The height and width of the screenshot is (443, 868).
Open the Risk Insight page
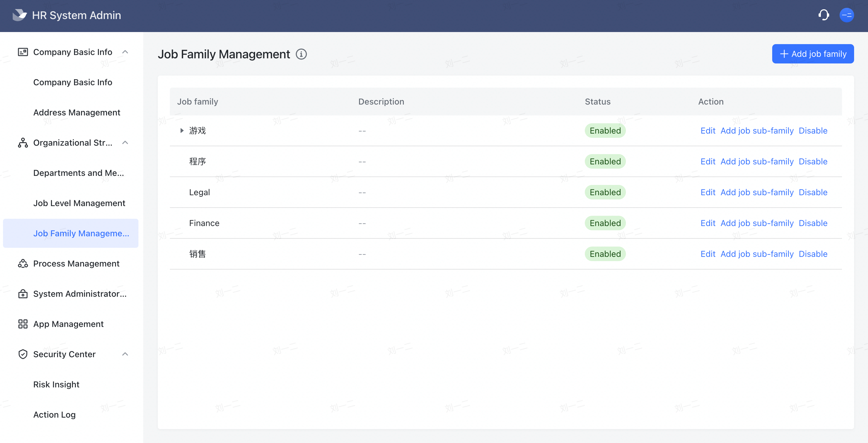coord(56,384)
